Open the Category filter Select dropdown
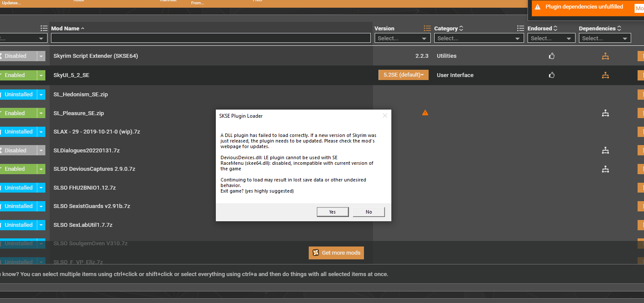Screen dimensions: 644x303 479,38
